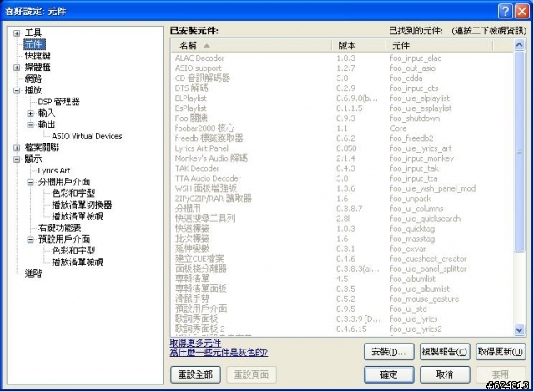Select 播放清單切換器 tree item
Screen dimensions: 534x392
coord(82,205)
